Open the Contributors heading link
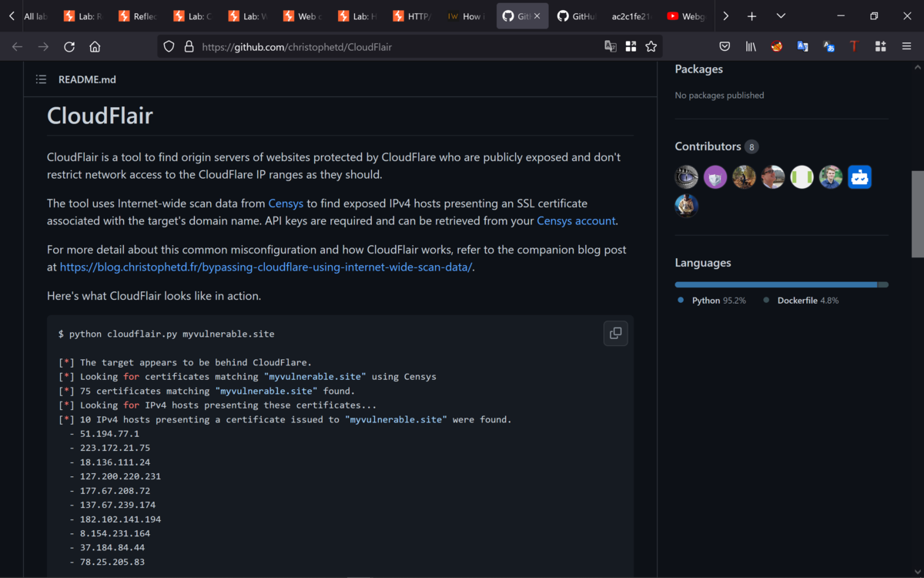The height and width of the screenshot is (578, 924). (708, 146)
